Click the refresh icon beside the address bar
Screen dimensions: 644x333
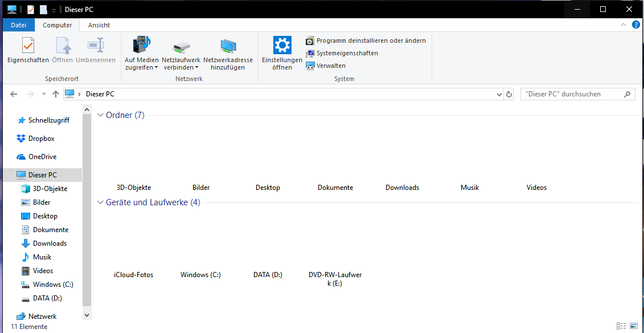[509, 94]
